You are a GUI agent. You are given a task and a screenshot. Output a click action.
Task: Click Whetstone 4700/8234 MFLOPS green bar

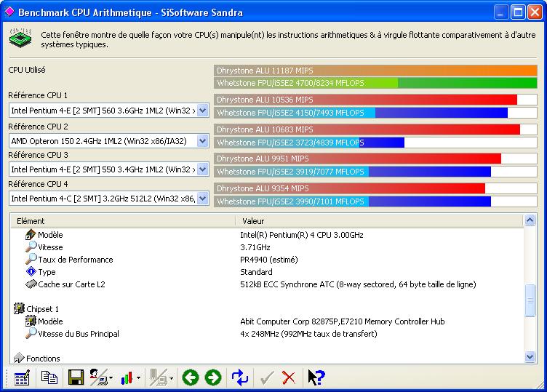coord(375,83)
